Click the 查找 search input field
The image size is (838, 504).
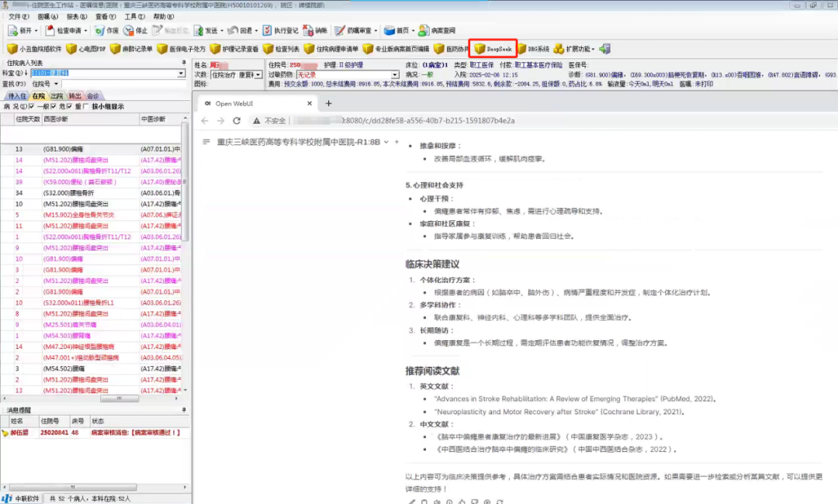point(123,84)
